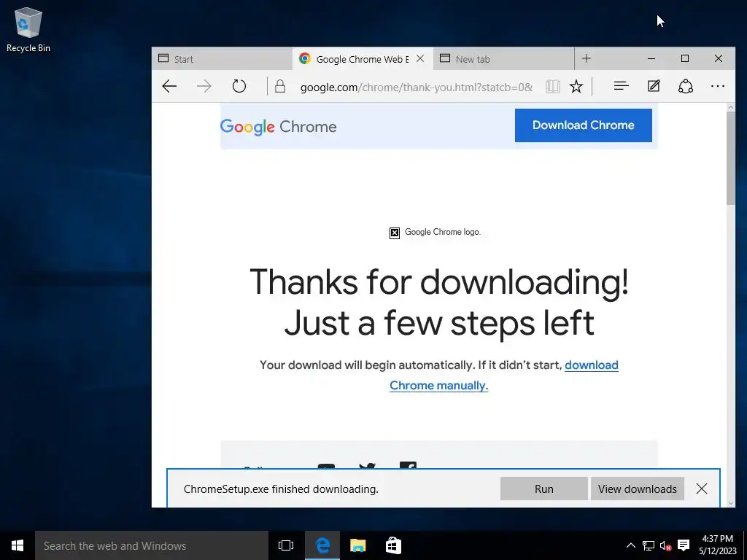Open the Store icon on taskbar

click(x=393, y=545)
